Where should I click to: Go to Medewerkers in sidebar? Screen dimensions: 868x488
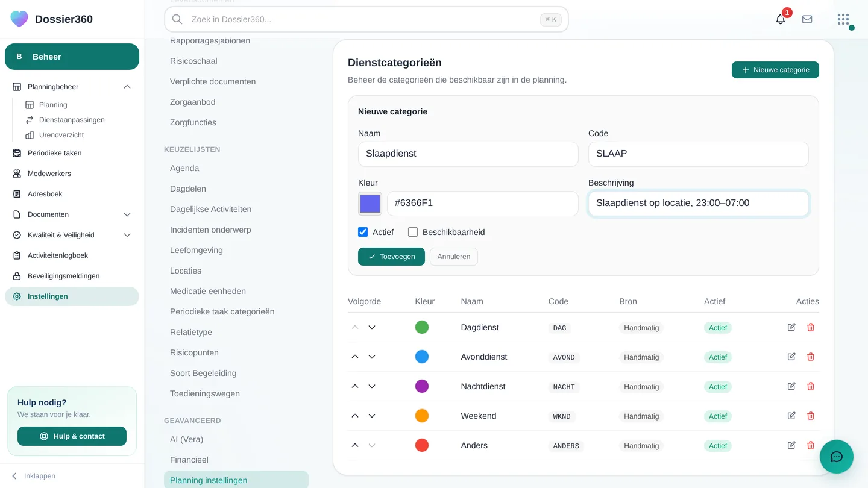(x=72, y=174)
